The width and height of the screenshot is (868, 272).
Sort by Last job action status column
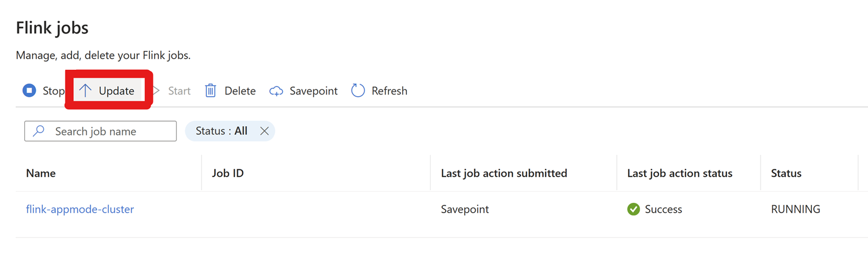point(680,173)
